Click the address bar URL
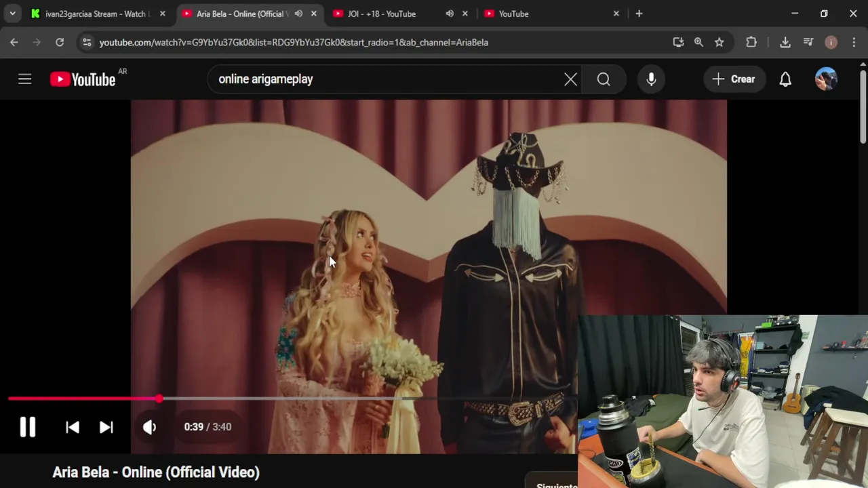The width and height of the screenshot is (868, 488). click(294, 42)
